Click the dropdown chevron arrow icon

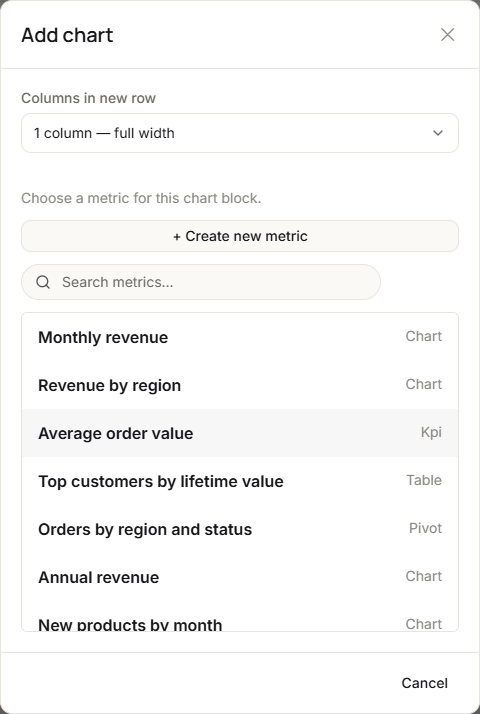click(x=438, y=133)
